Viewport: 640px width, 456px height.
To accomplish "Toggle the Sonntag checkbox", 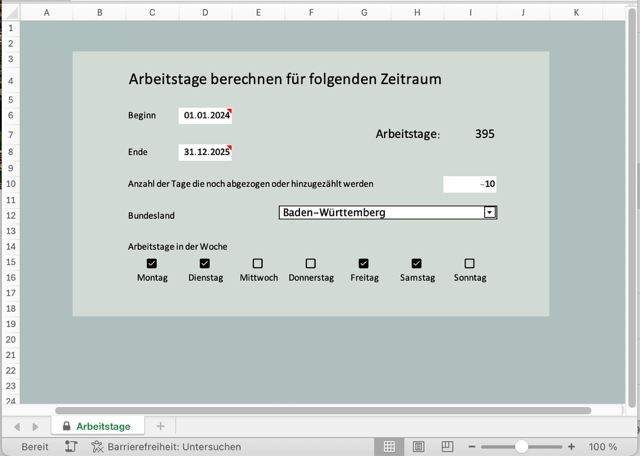I will 469,264.
